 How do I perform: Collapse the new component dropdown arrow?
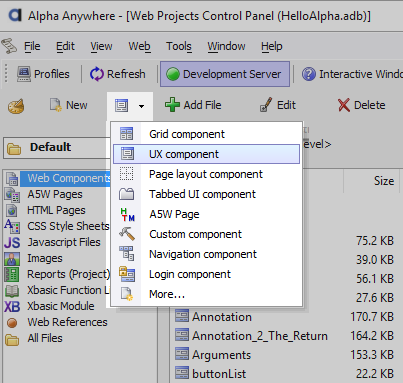(x=141, y=106)
